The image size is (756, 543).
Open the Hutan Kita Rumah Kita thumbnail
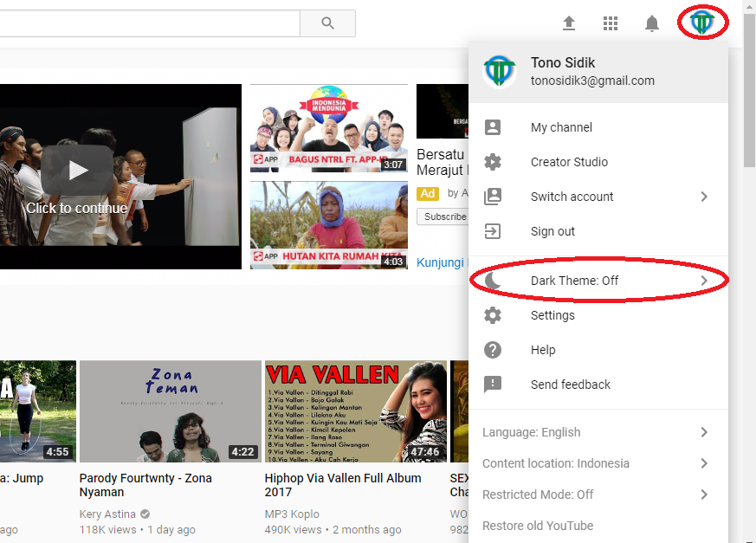(x=329, y=225)
